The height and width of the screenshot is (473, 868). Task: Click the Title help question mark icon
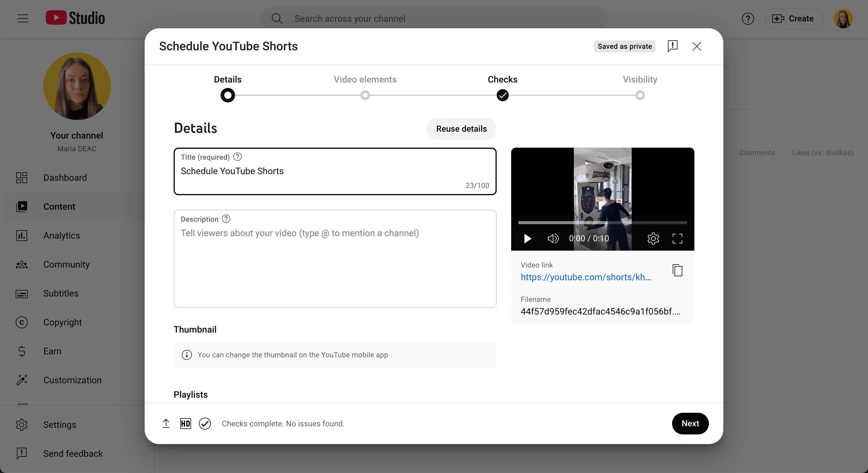237,157
